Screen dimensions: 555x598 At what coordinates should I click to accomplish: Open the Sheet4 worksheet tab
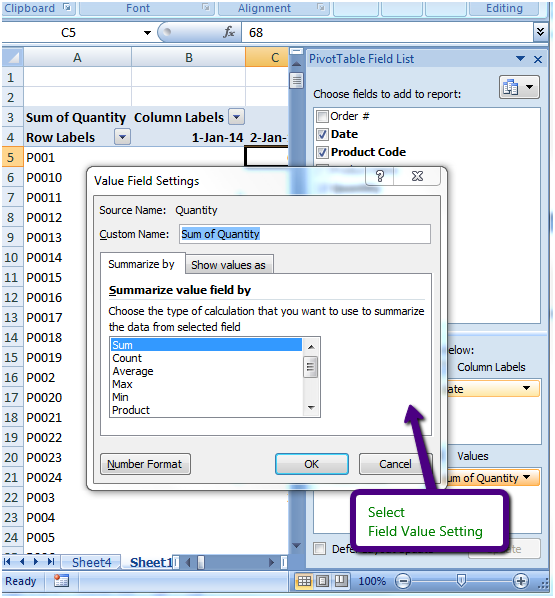tap(92, 562)
